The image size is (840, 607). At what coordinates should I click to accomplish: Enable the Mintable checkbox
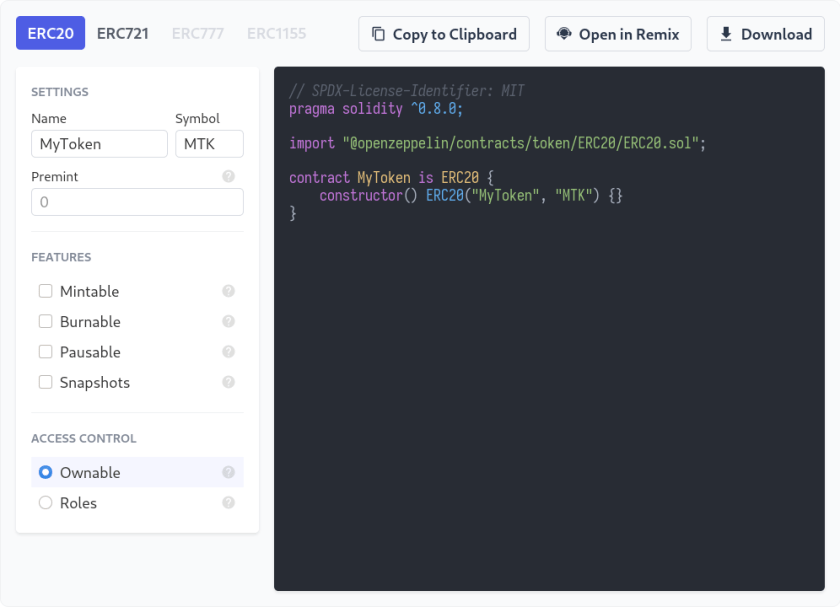tap(46, 291)
